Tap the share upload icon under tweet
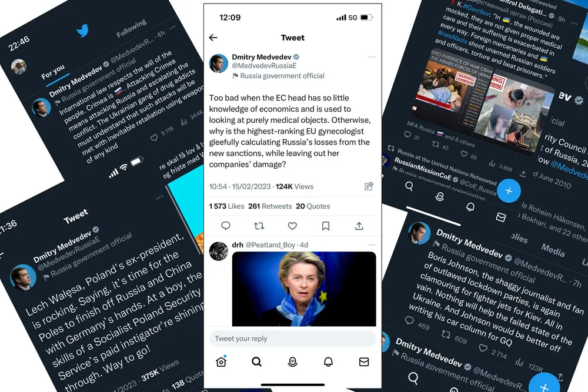Image resolution: width=588 pixels, height=392 pixels. pyautogui.click(x=359, y=226)
